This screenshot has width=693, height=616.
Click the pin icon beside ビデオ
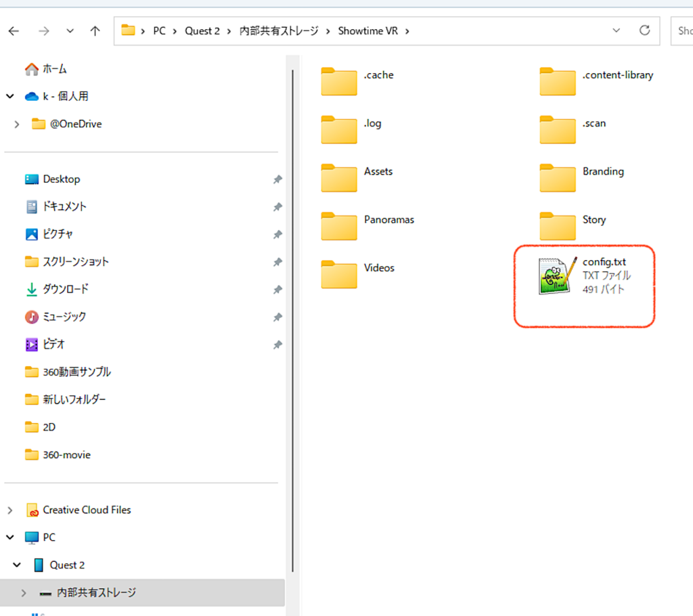pos(277,345)
